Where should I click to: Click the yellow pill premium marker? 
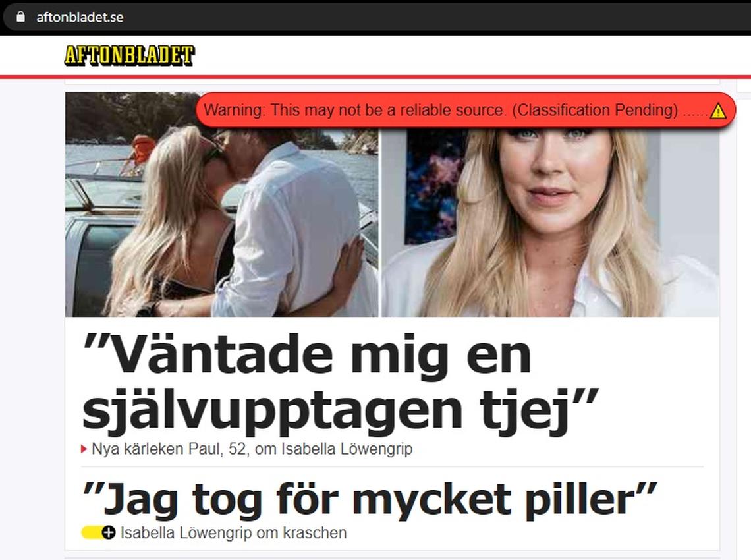(x=92, y=532)
